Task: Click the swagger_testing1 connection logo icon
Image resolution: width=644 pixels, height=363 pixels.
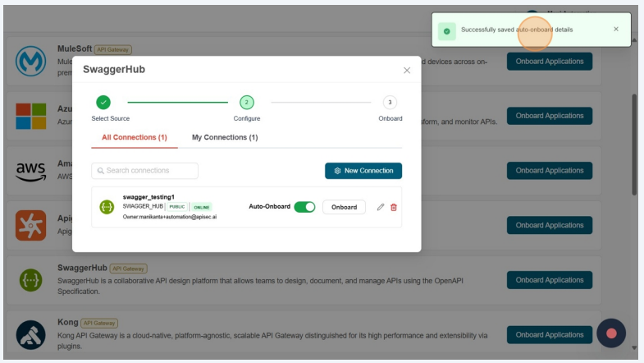Action: 107,207
